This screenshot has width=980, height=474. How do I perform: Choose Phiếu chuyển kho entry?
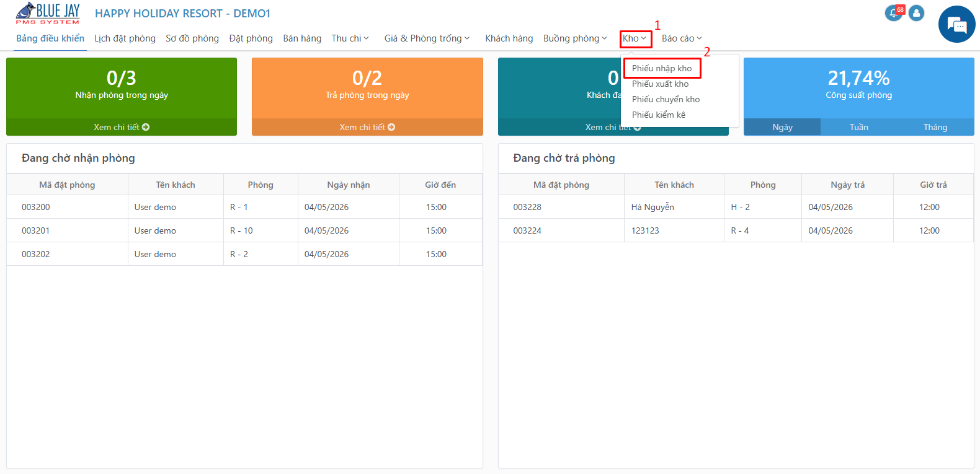[666, 99]
